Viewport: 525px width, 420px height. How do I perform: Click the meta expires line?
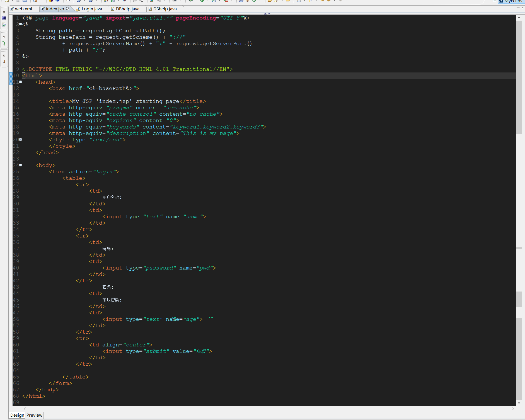coord(114,120)
